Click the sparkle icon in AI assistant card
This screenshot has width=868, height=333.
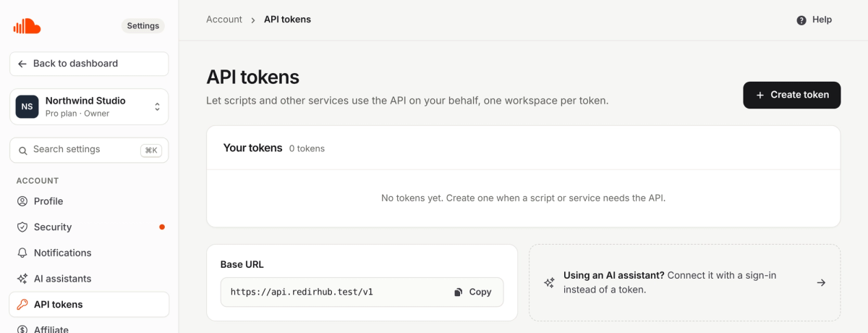(x=549, y=282)
